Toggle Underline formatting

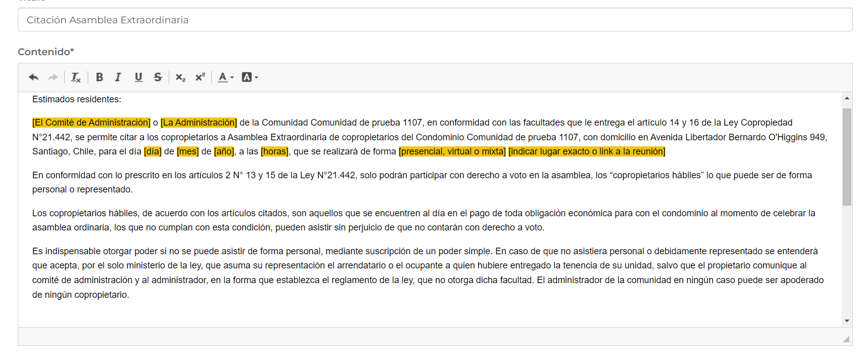click(138, 77)
